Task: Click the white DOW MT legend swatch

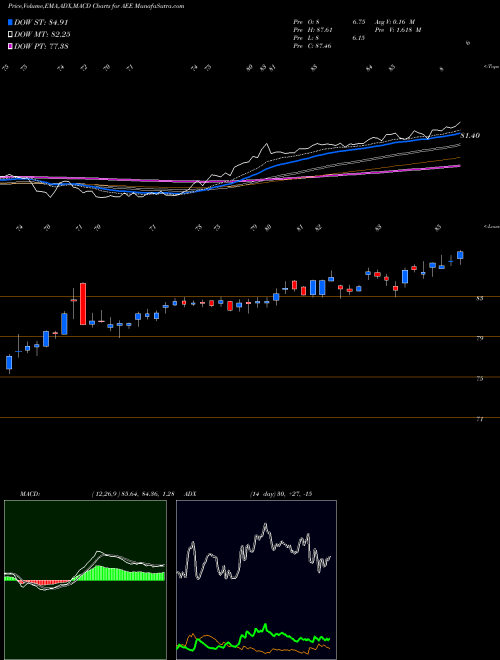Action: pos(10,35)
